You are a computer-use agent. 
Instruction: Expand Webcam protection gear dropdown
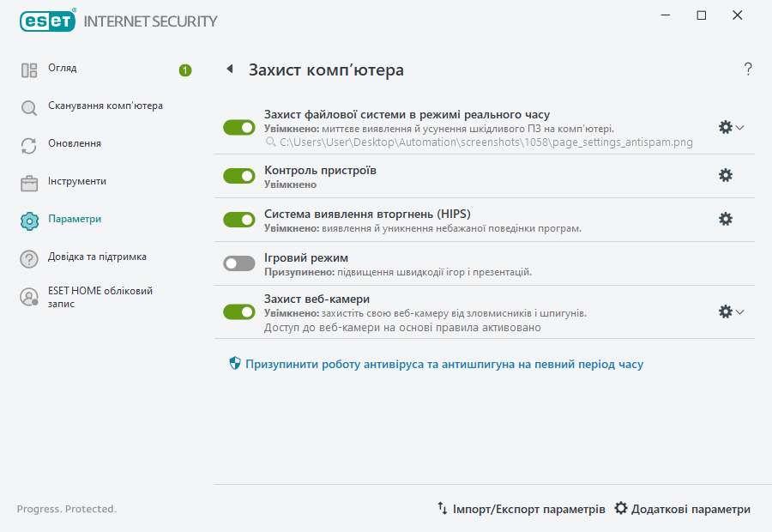click(731, 311)
